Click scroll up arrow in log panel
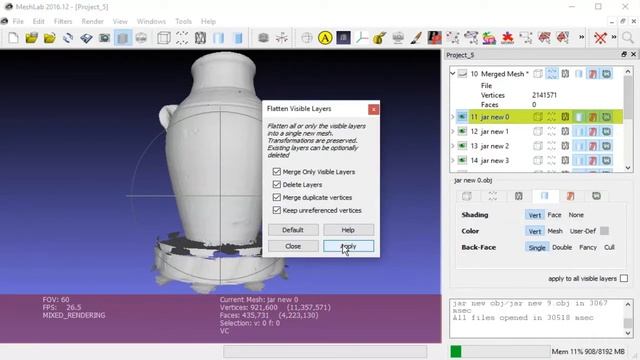640x360 pixels. [628, 304]
